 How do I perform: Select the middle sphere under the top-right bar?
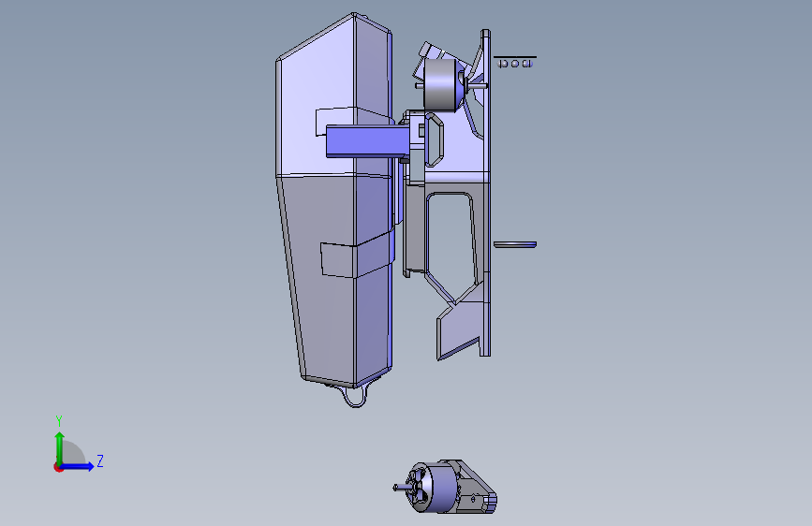point(515,64)
